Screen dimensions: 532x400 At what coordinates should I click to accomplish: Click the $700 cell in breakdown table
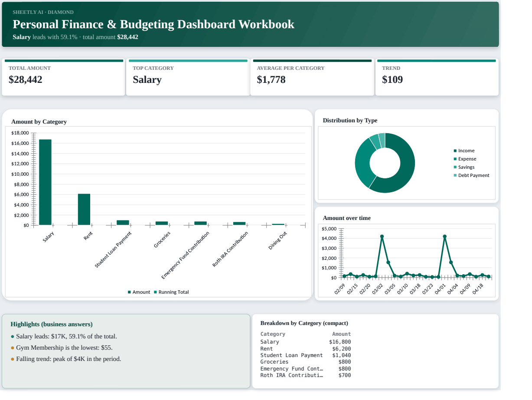[x=345, y=375]
